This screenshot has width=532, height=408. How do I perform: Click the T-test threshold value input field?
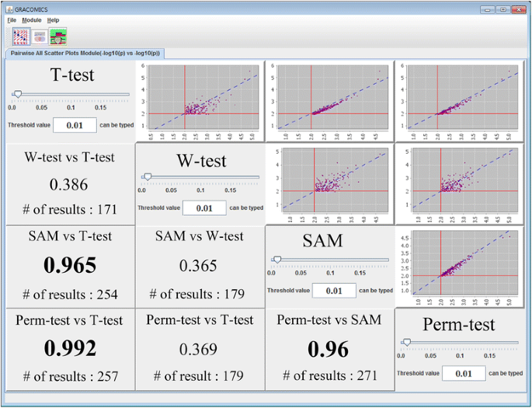[75, 125]
